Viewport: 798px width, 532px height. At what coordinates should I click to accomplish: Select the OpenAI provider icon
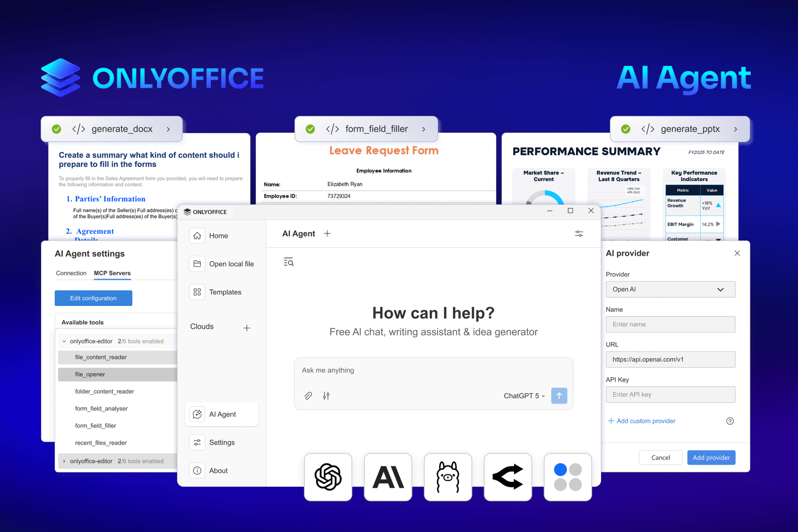pyautogui.click(x=328, y=477)
